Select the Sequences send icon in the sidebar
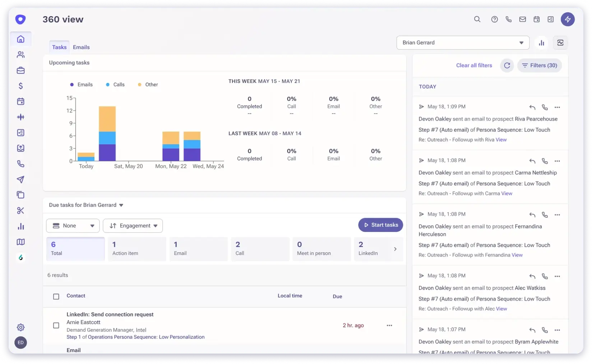The height and width of the screenshot is (364, 592). point(20,179)
